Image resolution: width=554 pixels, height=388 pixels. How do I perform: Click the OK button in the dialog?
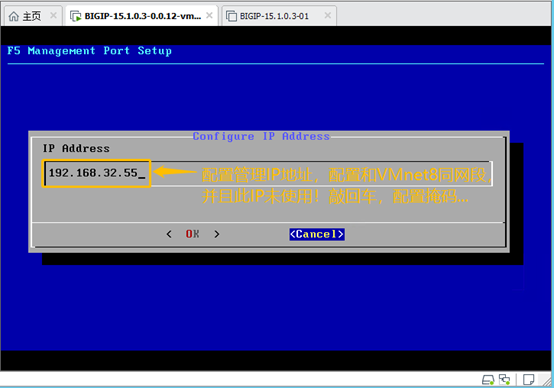[193, 234]
